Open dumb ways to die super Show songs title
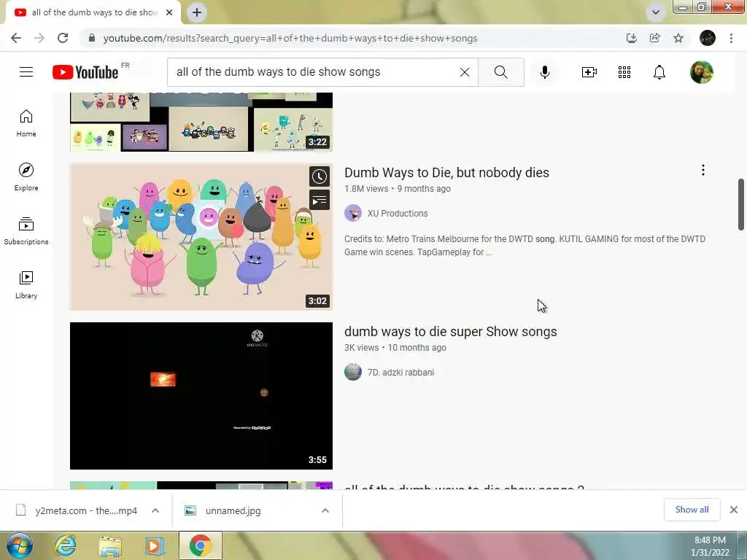 tap(450, 332)
